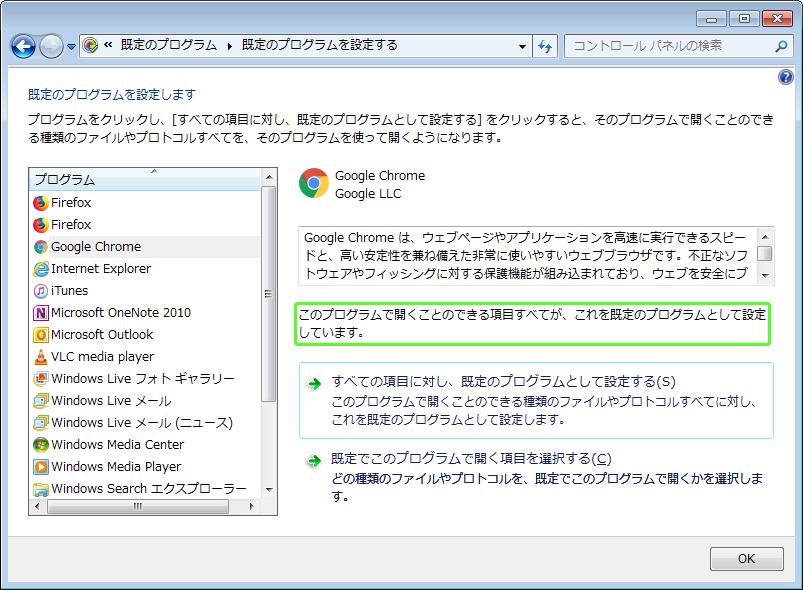Click the Back navigation arrow button
The height and width of the screenshot is (590, 803).
pos(24,47)
